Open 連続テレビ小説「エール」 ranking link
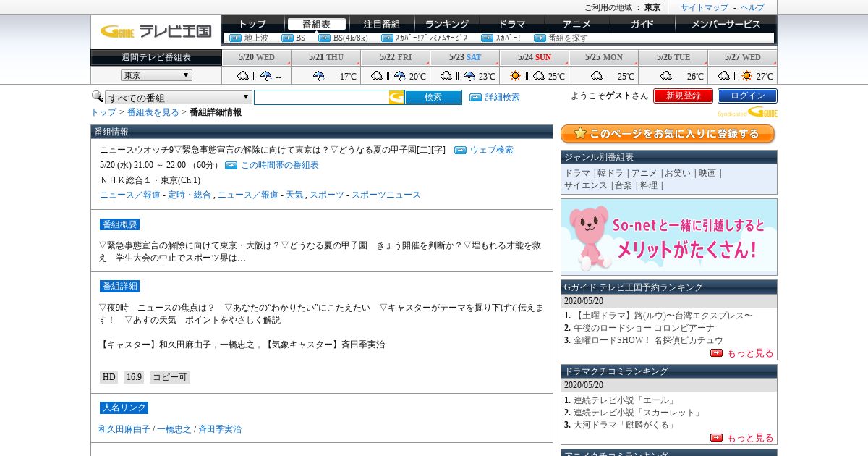The image size is (868, 456). click(x=624, y=400)
